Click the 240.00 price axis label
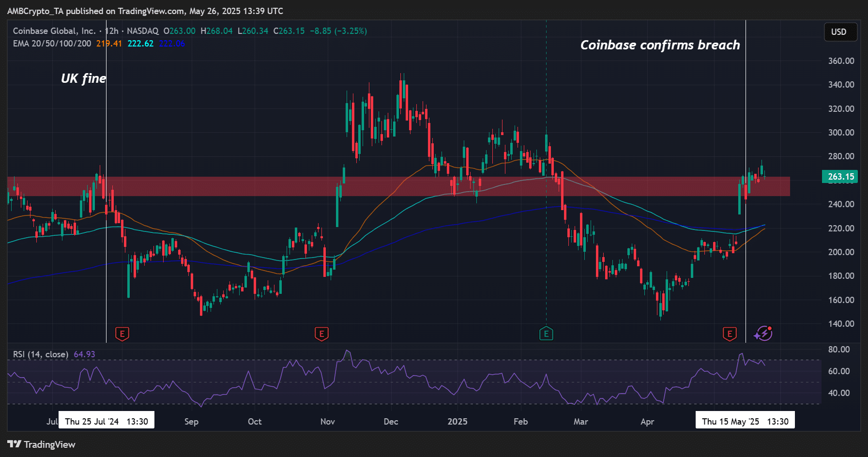868x457 pixels. [841, 204]
